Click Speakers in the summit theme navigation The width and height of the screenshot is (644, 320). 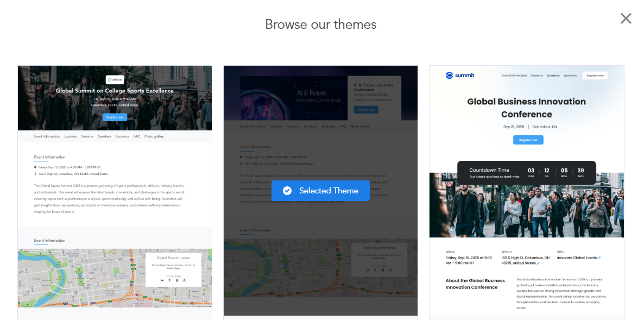tap(553, 76)
